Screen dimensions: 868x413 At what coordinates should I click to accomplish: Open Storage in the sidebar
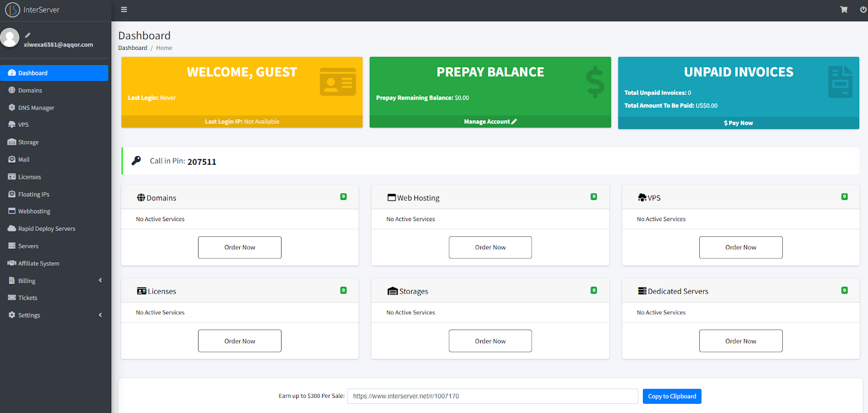54,142
